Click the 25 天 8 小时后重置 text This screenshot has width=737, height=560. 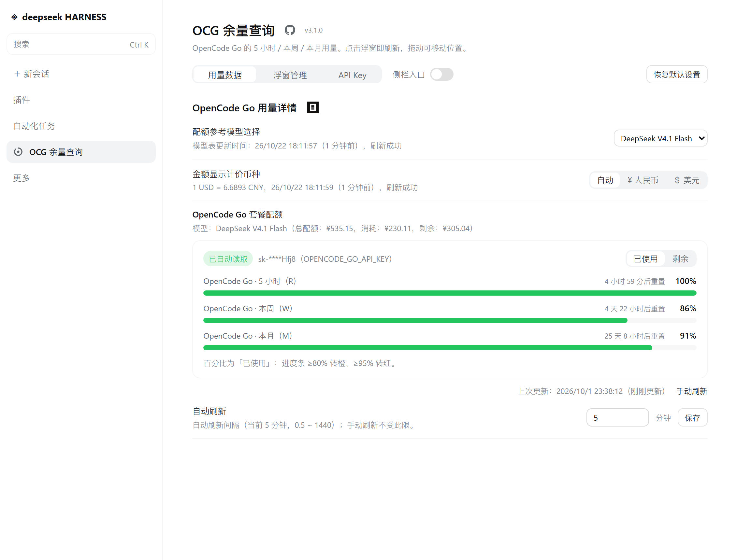(635, 336)
